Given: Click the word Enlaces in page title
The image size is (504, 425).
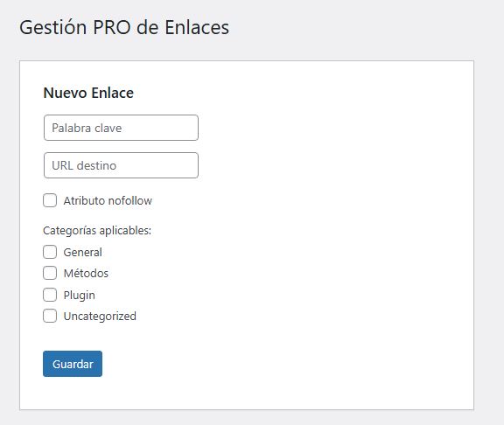Looking at the screenshot, I should 197,27.
